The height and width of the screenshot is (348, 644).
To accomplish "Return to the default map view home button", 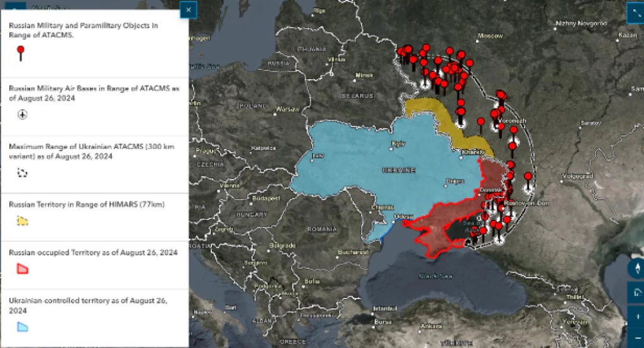I will 637,293.
